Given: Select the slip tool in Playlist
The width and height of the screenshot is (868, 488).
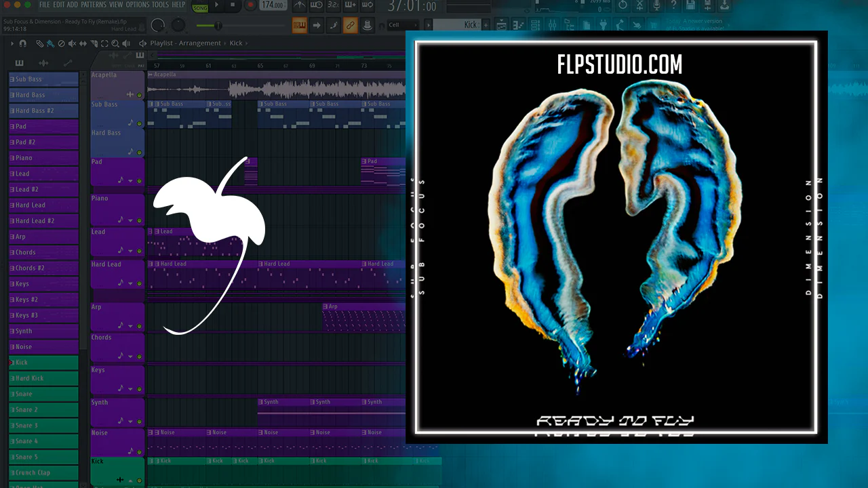Looking at the screenshot, I should pos(83,43).
